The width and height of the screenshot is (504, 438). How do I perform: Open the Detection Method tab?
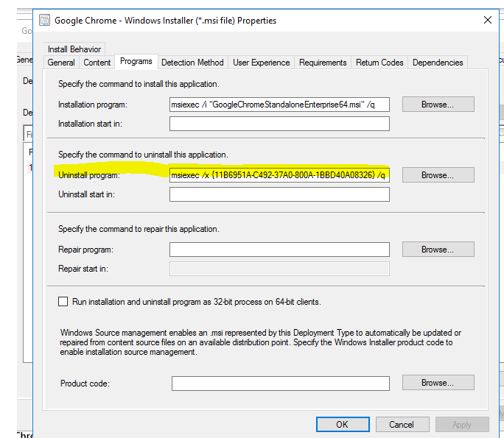click(x=192, y=63)
